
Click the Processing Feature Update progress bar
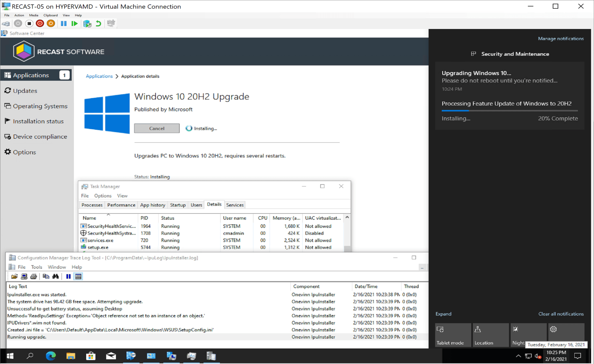[509, 111]
